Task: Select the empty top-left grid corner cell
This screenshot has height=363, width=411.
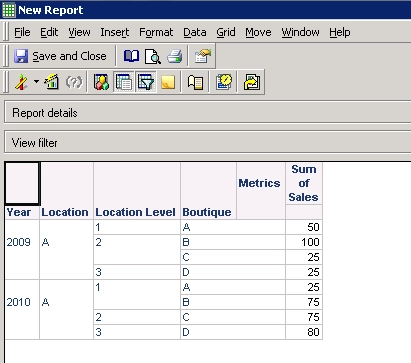Action: click(22, 183)
